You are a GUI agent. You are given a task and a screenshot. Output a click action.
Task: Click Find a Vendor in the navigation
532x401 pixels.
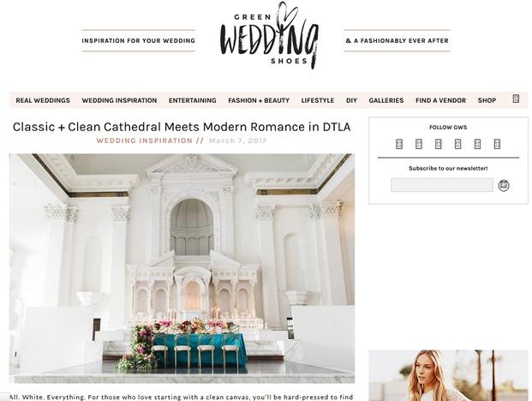click(x=440, y=100)
